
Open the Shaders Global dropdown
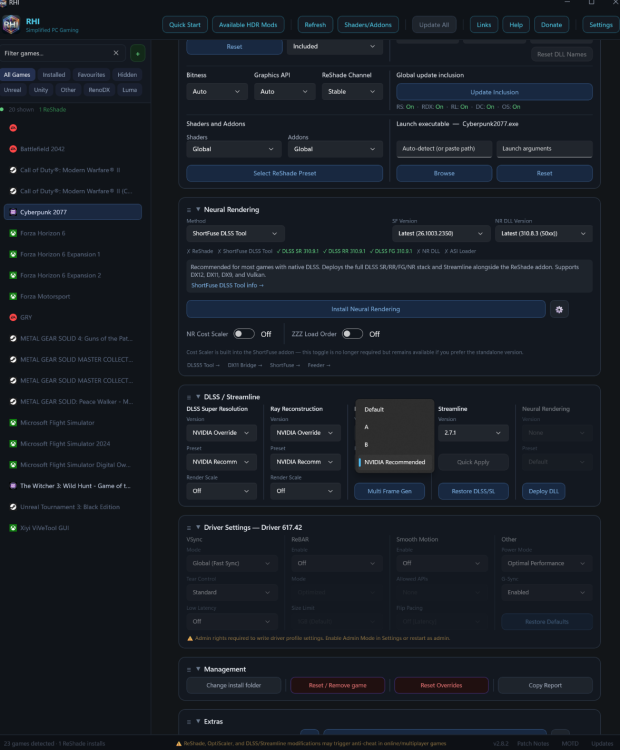click(233, 149)
